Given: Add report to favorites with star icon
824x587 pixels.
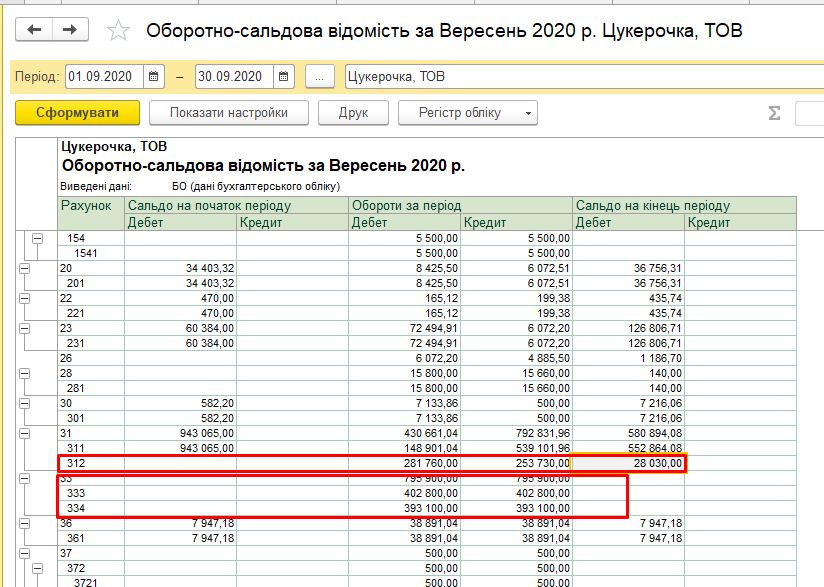Looking at the screenshot, I should click(x=118, y=30).
